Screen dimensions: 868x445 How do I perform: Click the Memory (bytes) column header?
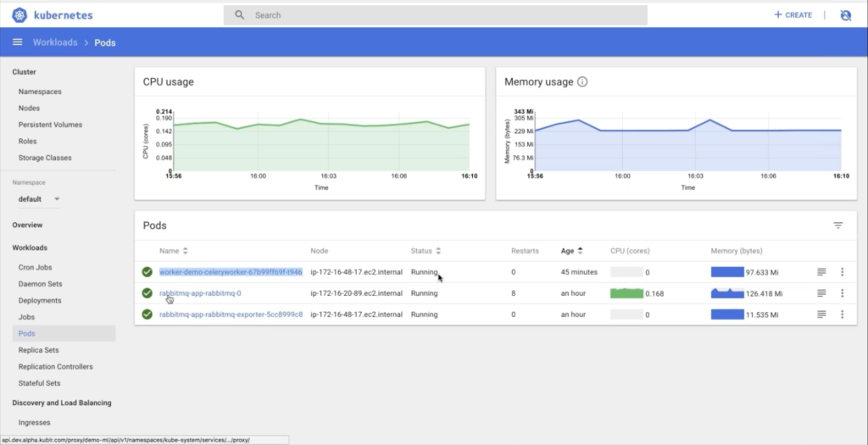(x=737, y=251)
